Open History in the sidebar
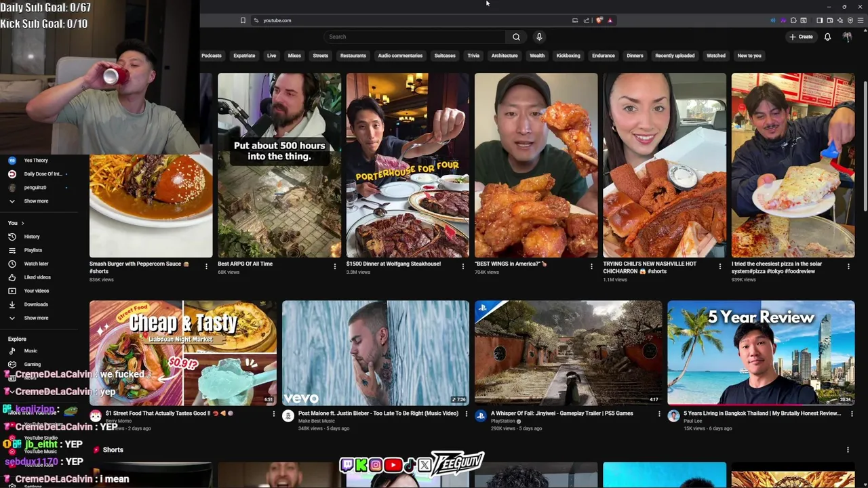Screen dimensions: 868x488 tap(32, 237)
